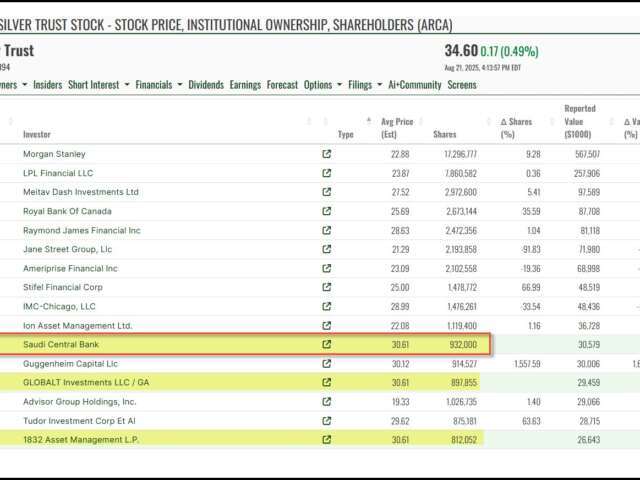Open external link icon for GLOBALT Investments LLC
This screenshot has width=640, height=480.
pyautogui.click(x=327, y=382)
